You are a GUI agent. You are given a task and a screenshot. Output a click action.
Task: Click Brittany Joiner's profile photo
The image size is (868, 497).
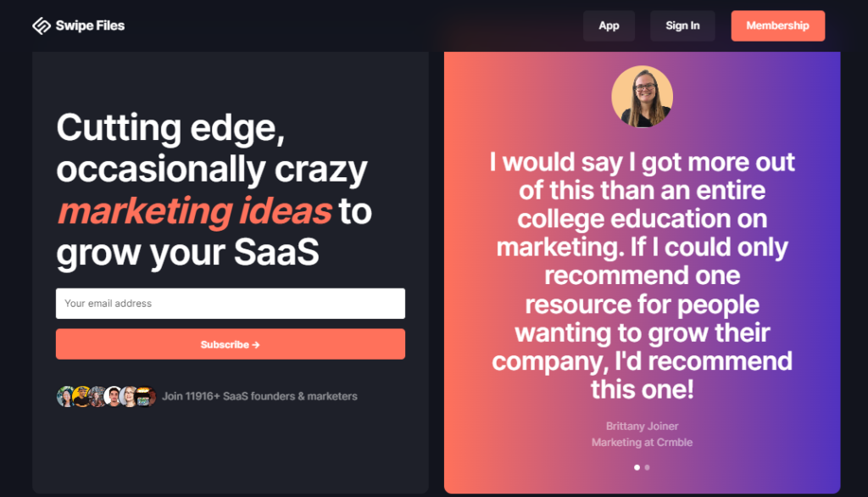coord(642,97)
